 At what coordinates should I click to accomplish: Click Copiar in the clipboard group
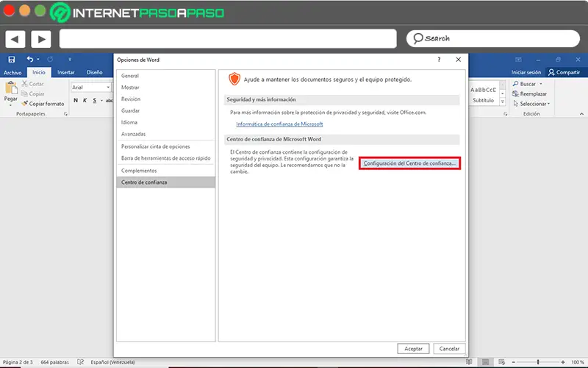pyautogui.click(x=32, y=94)
